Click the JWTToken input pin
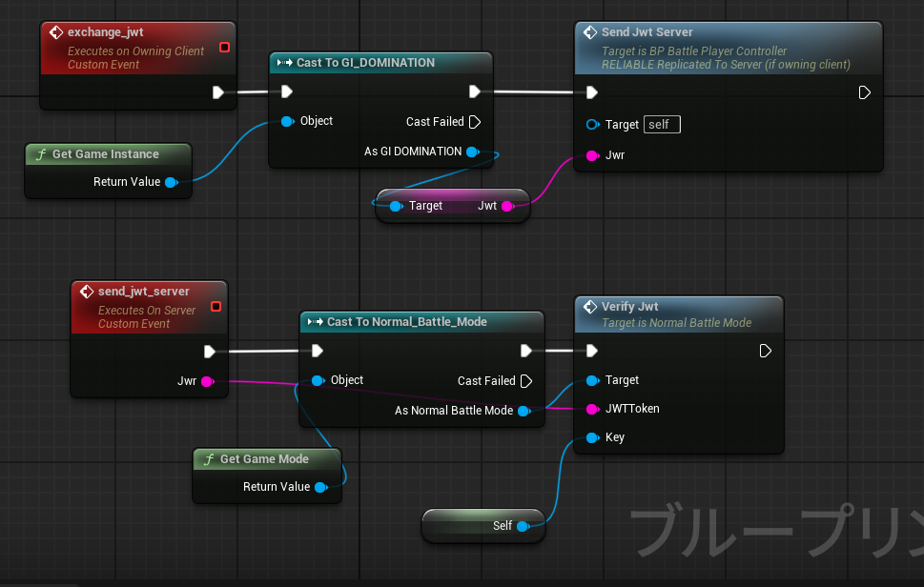The image size is (924, 587). click(592, 409)
